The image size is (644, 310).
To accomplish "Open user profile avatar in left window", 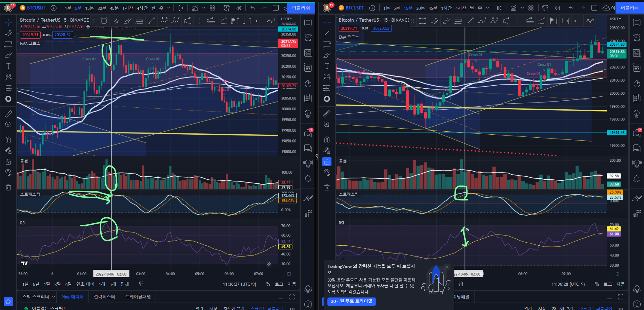I will click(x=9, y=7).
